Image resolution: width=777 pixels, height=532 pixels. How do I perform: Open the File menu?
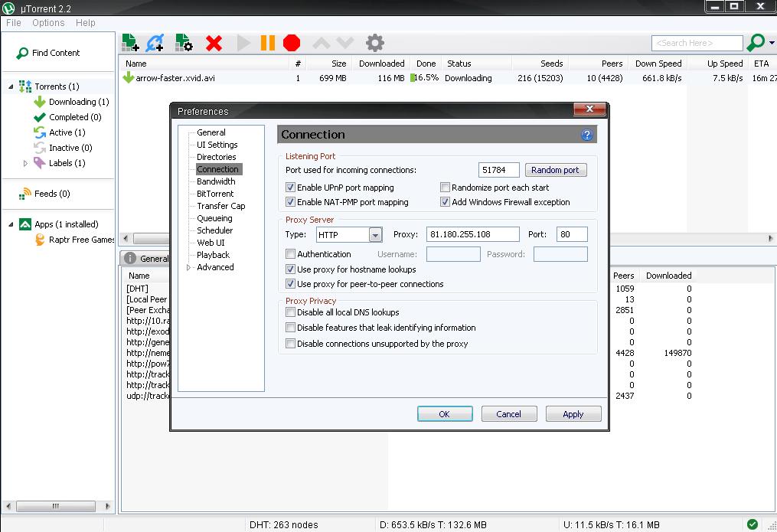pos(13,23)
